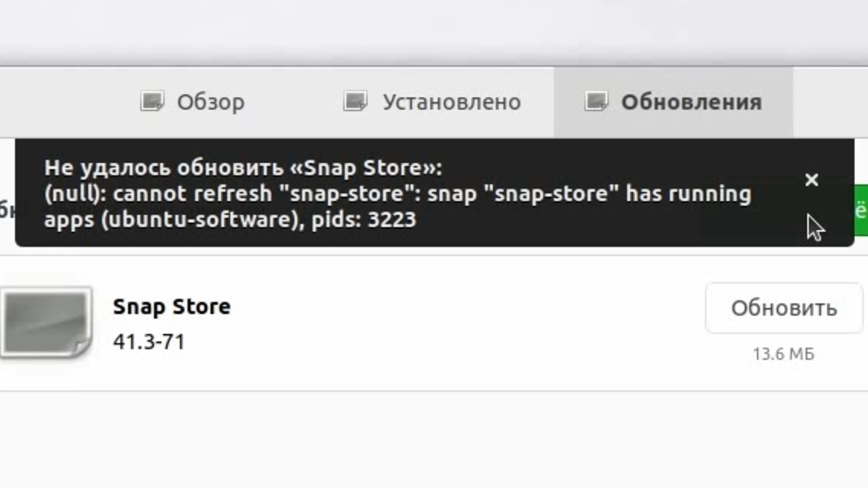Click the Обзор tab icon

(153, 102)
